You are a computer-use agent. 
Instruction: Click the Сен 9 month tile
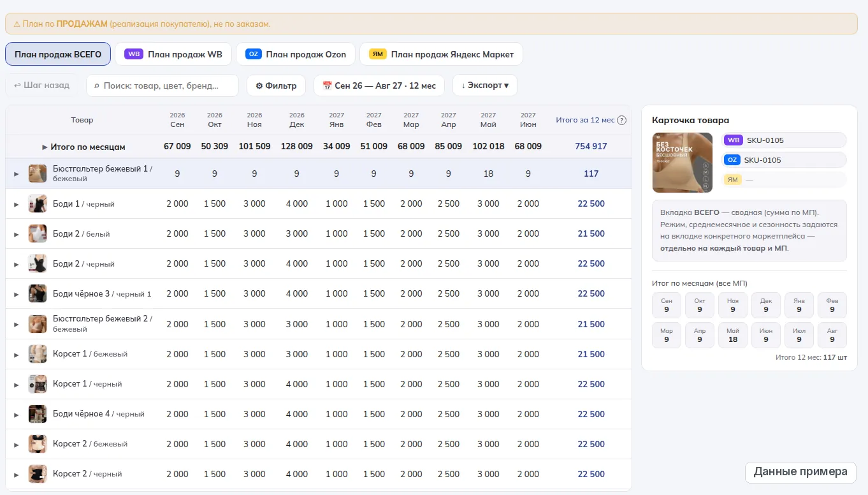point(667,305)
